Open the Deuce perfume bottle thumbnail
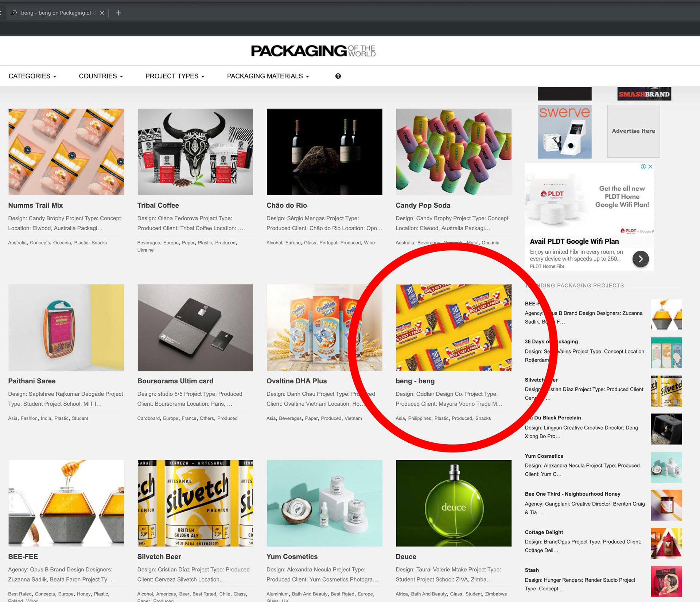The image size is (700, 602). pos(454,503)
